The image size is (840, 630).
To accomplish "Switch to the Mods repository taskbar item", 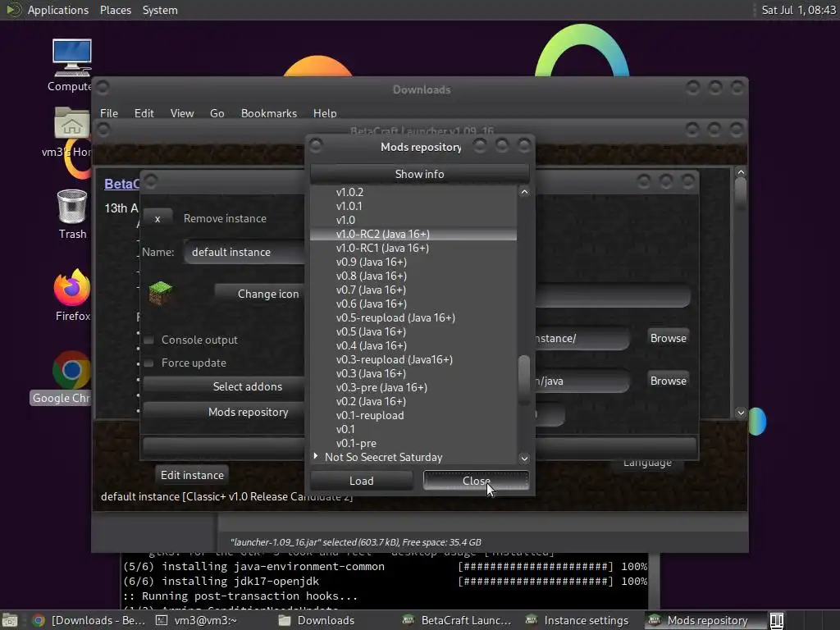I will [705, 620].
